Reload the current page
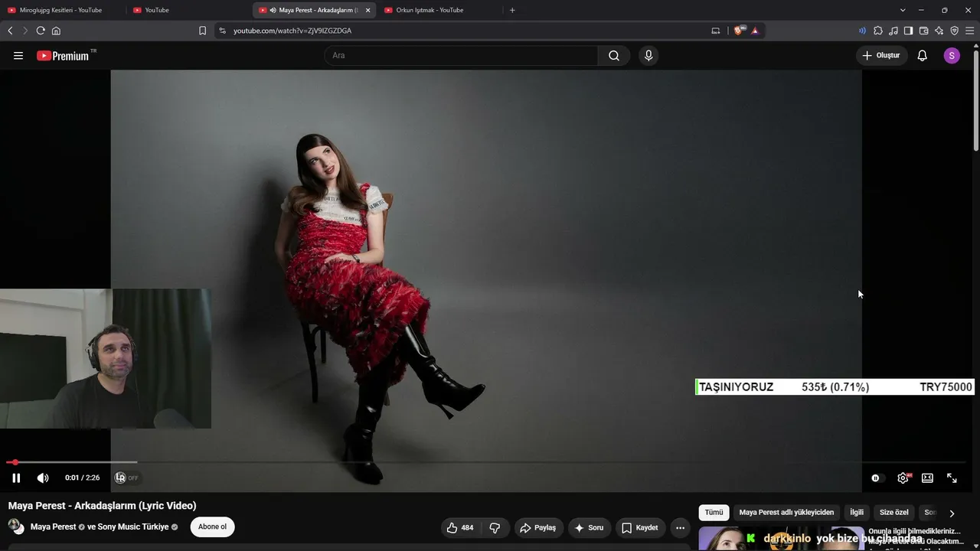This screenshot has height=551, width=980. coord(41,31)
